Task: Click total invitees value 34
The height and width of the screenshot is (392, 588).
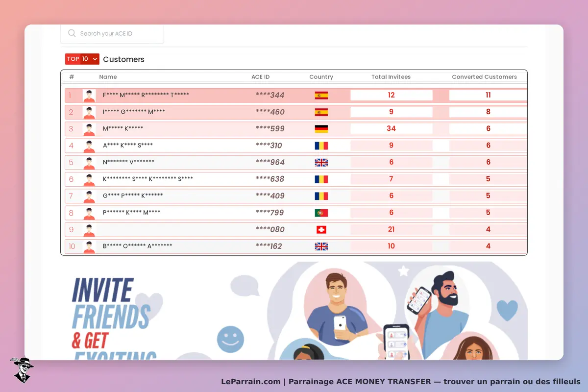Action: pyautogui.click(x=391, y=128)
